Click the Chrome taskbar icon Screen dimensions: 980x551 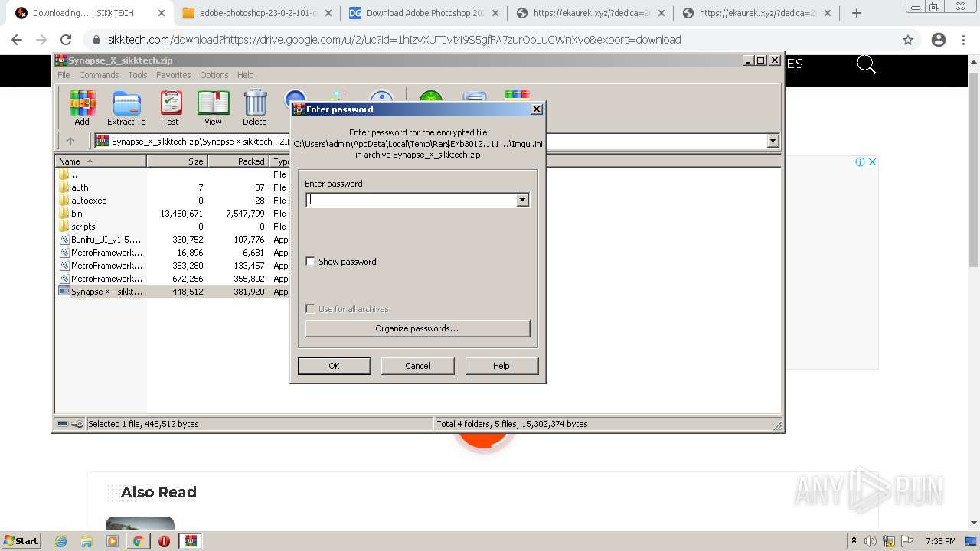tap(138, 541)
